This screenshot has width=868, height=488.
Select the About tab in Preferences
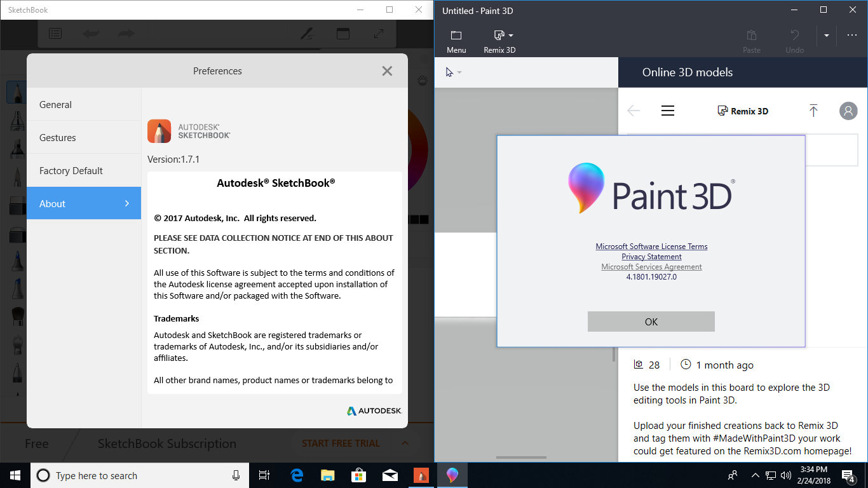click(x=84, y=203)
